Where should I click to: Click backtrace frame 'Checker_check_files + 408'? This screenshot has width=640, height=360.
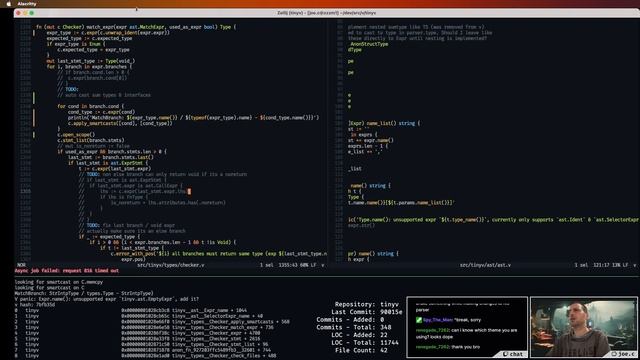point(224,356)
